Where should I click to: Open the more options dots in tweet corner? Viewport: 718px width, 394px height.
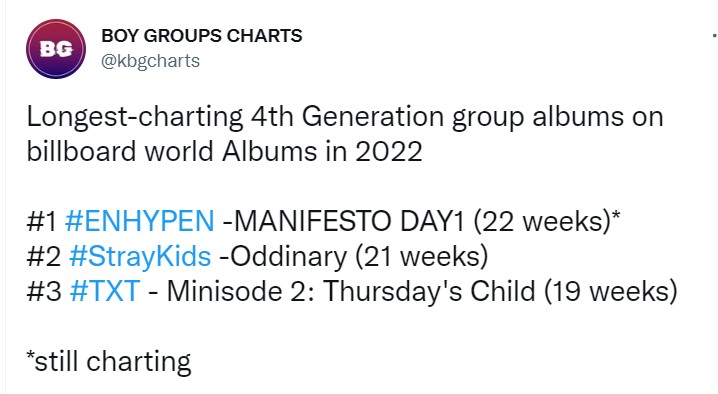(715, 35)
